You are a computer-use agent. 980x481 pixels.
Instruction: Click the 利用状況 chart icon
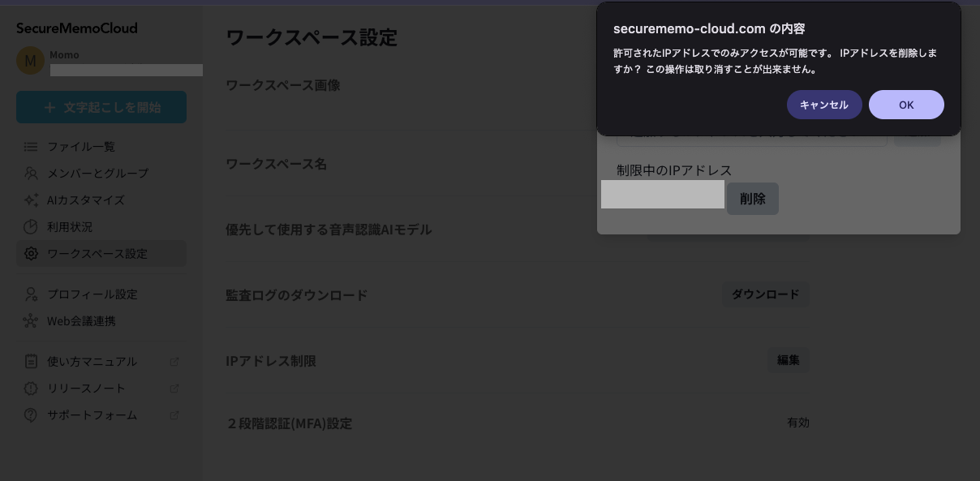(31, 227)
